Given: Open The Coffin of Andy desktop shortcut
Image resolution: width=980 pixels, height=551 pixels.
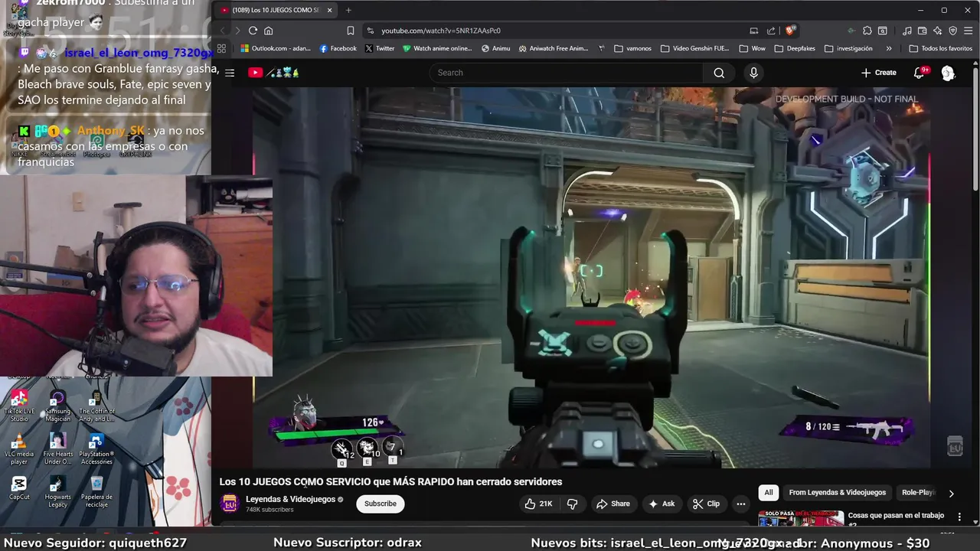Looking at the screenshot, I should point(96,406).
